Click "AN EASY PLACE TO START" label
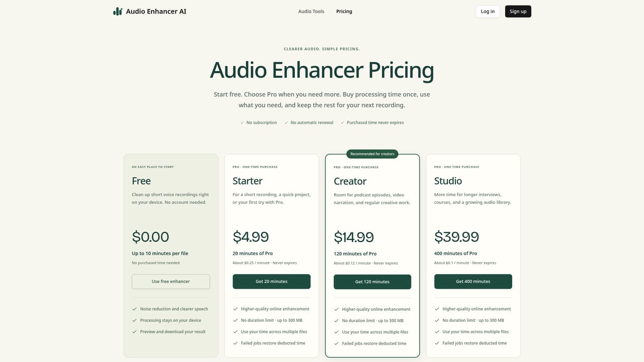Image resolution: width=644 pixels, height=362 pixels. point(152,167)
